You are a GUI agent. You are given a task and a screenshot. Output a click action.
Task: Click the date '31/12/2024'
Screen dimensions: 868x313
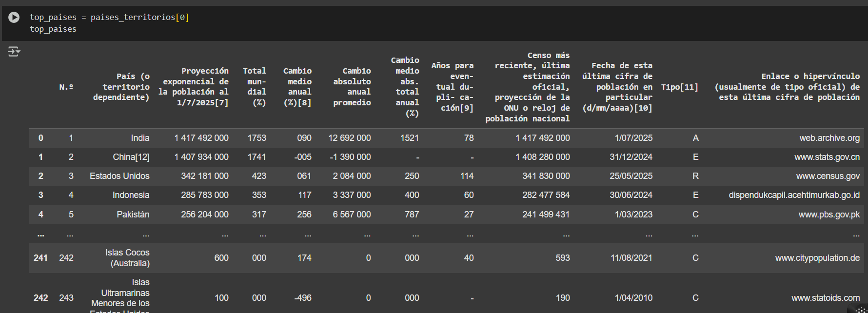[631, 157]
